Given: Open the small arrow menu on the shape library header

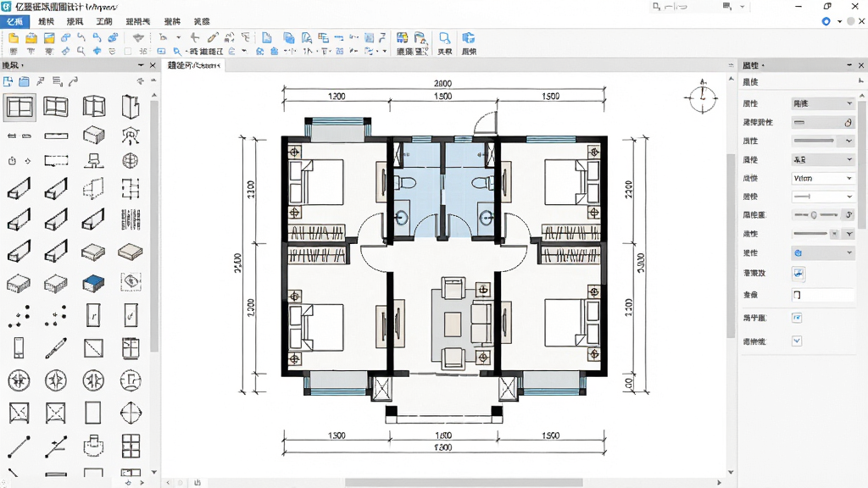Looking at the screenshot, I should (x=141, y=65).
